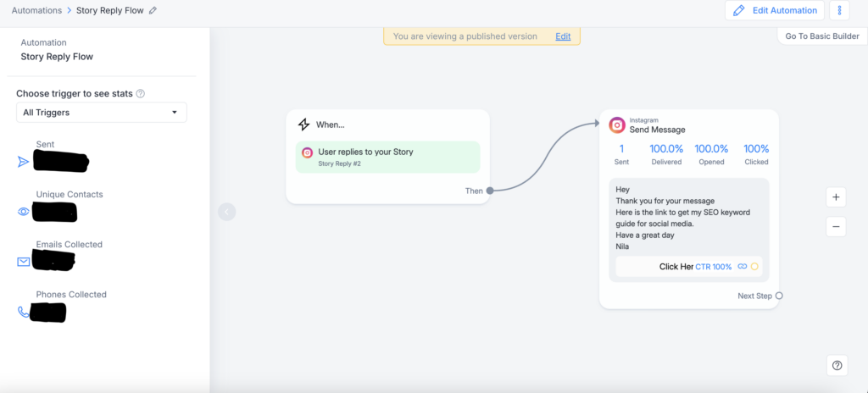Click the Edit link in published version banner
Viewport: 868px width, 393px height.
[563, 36]
